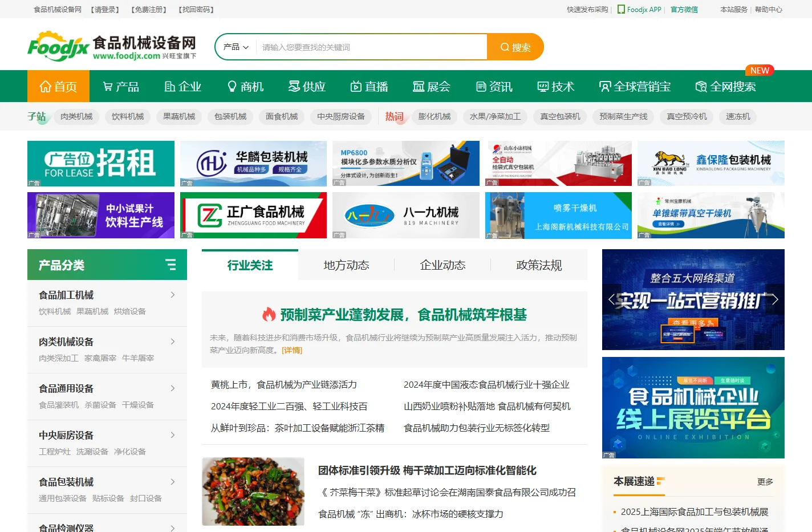Open article 2024年度中国液态食品机械行业十强企业
Image resolution: width=812 pixels, height=532 pixels.
pos(486,385)
